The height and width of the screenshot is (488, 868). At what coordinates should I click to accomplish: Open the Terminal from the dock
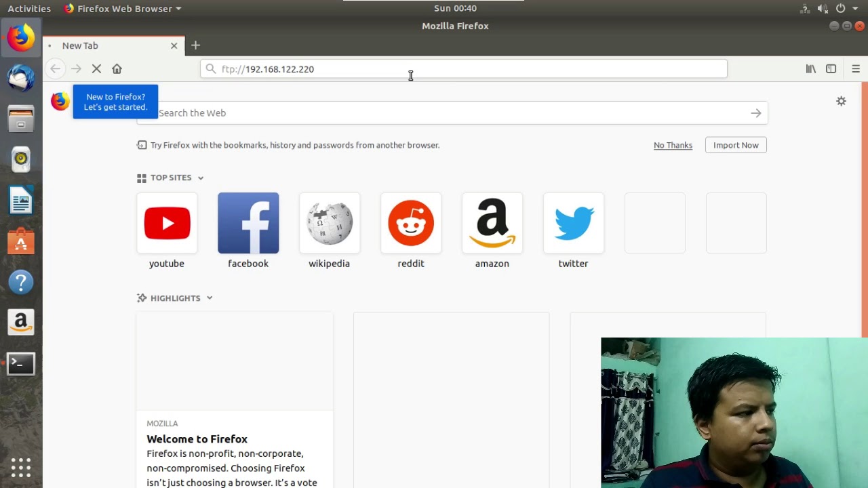pyautogui.click(x=21, y=364)
